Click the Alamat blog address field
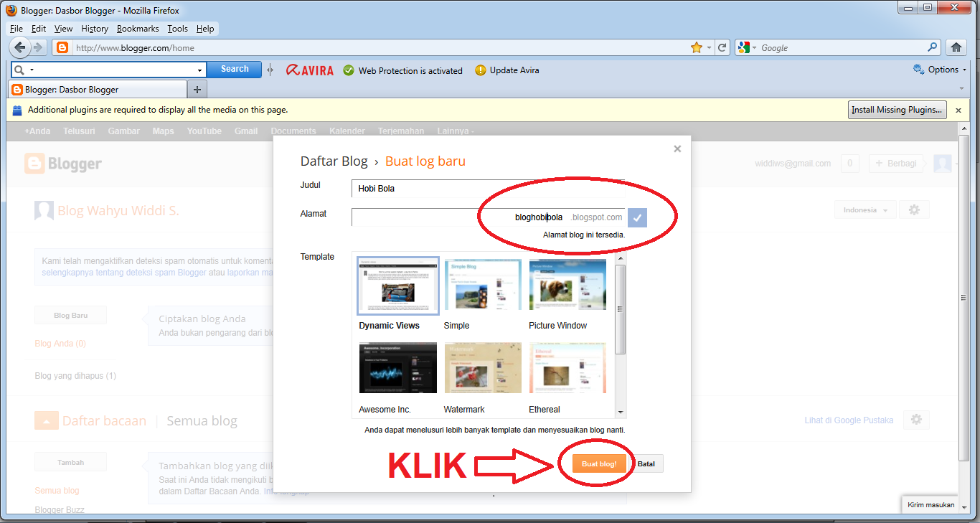 488,217
